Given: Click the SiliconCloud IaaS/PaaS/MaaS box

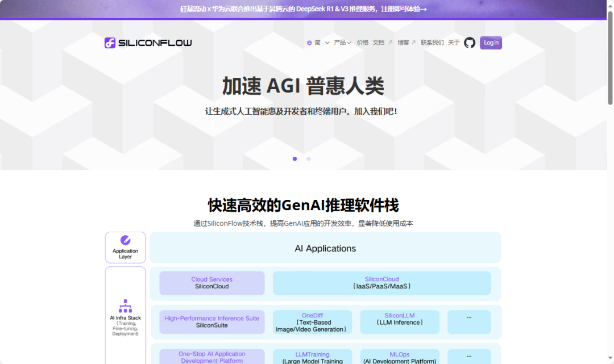Looking at the screenshot, I should coord(382,283).
